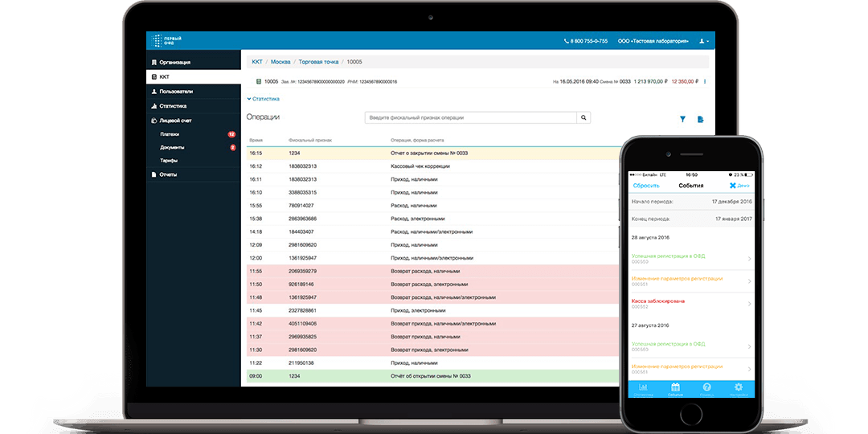Open the operations filter funnel icon
868x434 pixels.
682,119
